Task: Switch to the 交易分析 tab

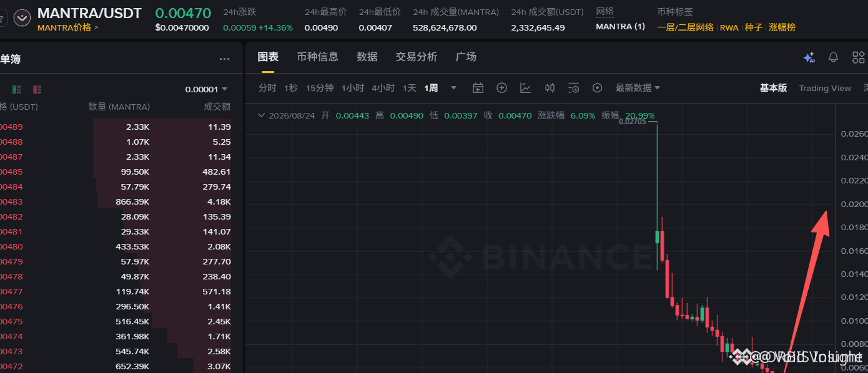Action: pos(417,57)
